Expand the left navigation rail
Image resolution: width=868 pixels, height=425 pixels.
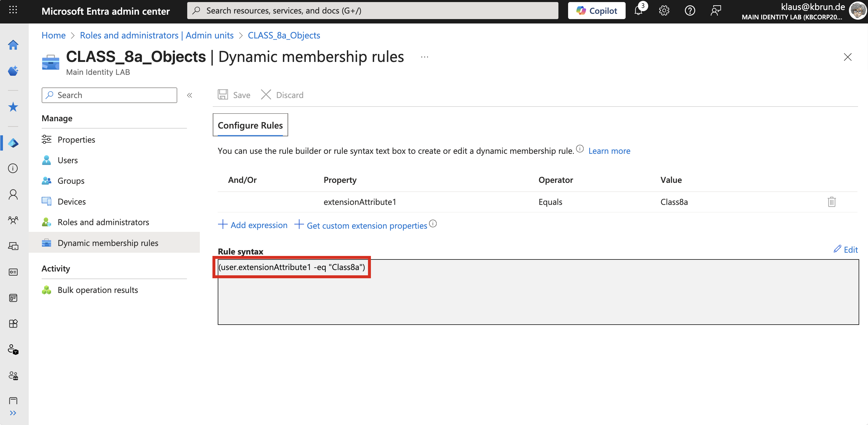point(13,413)
